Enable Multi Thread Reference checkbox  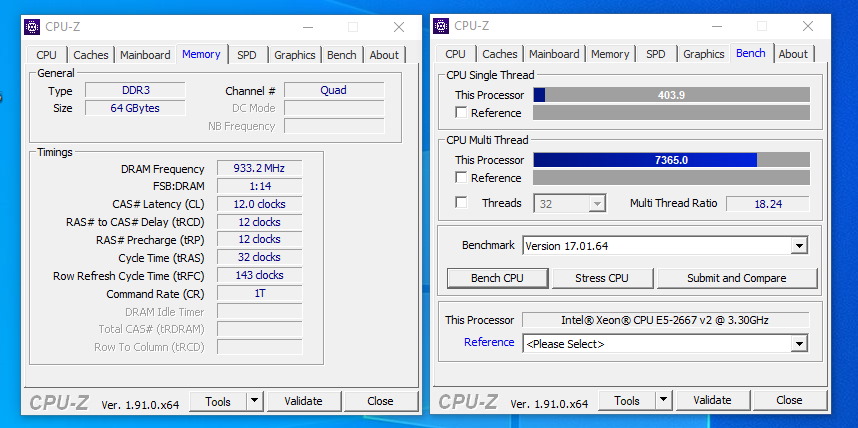tap(461, 178)
